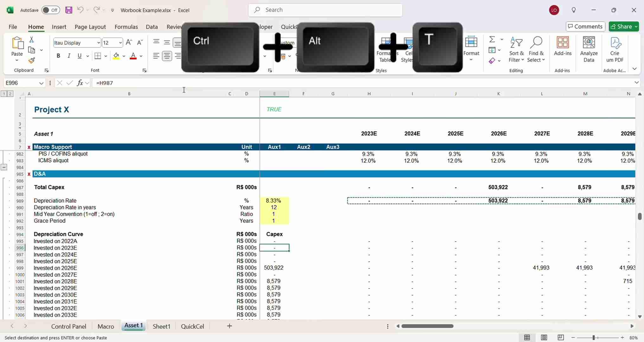
Task: Collapse the row group at row 984
Action: (4, 167)
